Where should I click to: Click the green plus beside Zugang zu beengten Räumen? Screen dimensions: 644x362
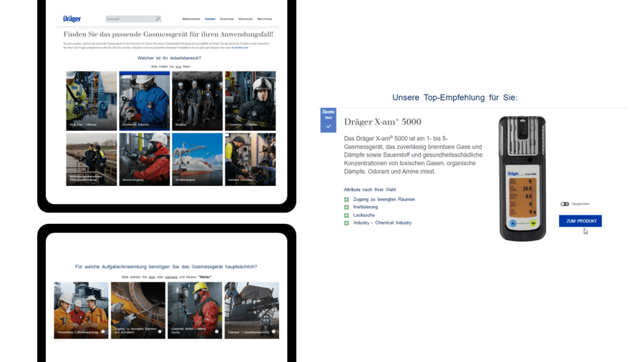click(347, 199)
